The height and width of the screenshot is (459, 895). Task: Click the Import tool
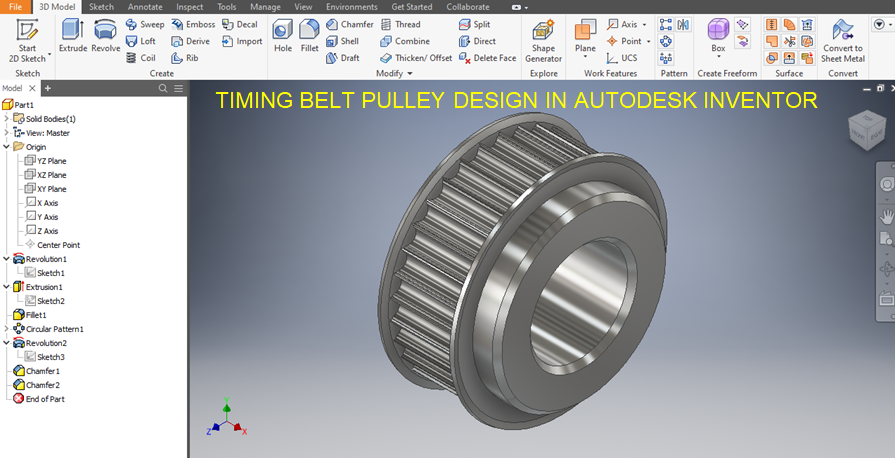click(x=242, y=41)
